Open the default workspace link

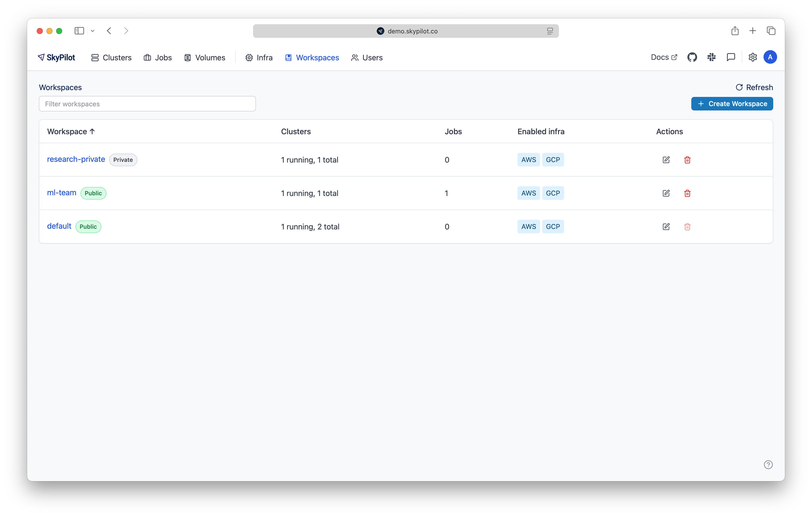pyautogui.click(x=59, y=226)
